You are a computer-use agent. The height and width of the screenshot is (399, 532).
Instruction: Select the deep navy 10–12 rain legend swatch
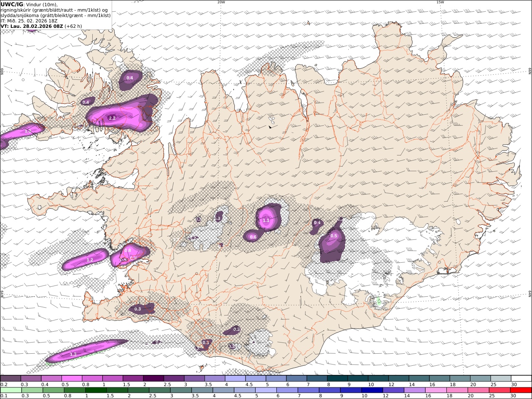click(371, 390)
